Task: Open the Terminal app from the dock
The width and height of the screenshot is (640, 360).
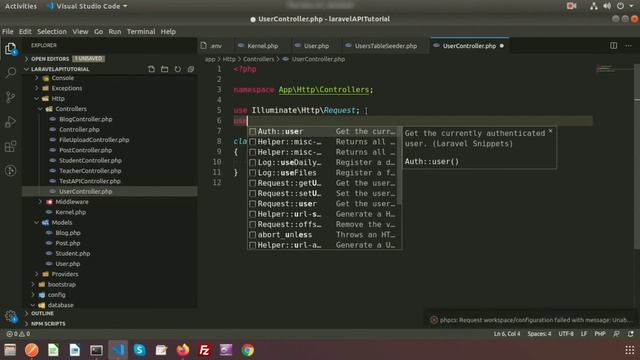Action: click(x=96, y=350)
